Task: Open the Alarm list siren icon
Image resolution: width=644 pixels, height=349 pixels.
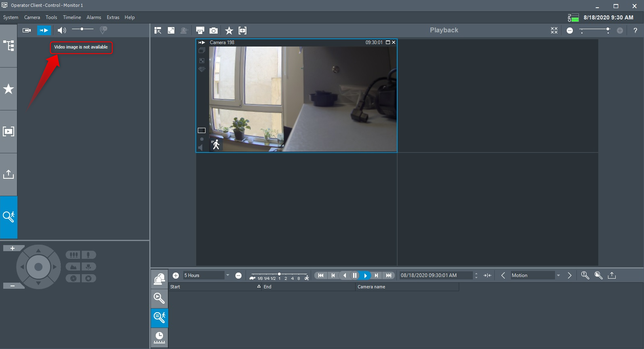Action: [x=159, y=279]
